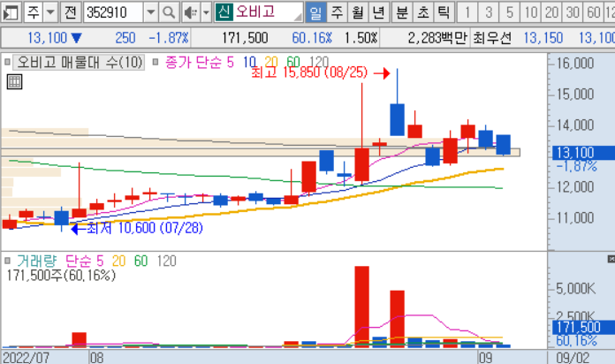615x364 pixels.
Task: Set interval to 30
Action: tap(573, 12)
